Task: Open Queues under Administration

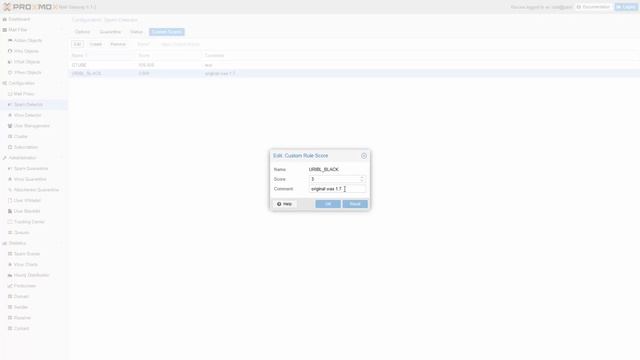Action: [x=21, y=232]
